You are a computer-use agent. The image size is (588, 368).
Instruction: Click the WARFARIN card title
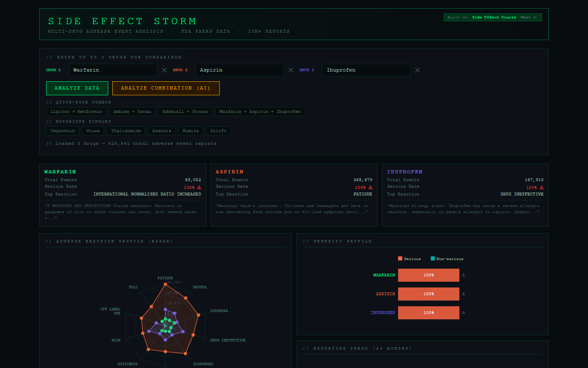(60, 172)
